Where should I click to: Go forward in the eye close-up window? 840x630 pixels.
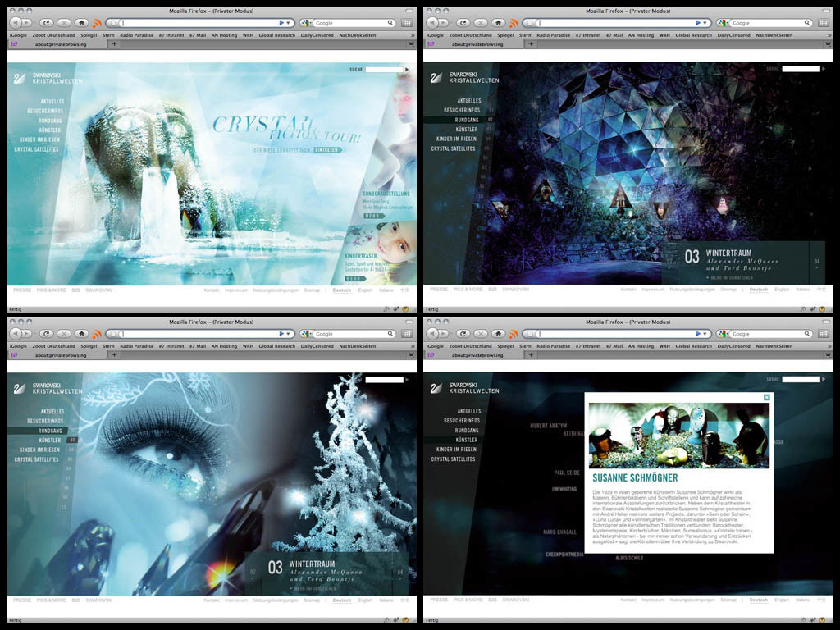click(27, 334)
